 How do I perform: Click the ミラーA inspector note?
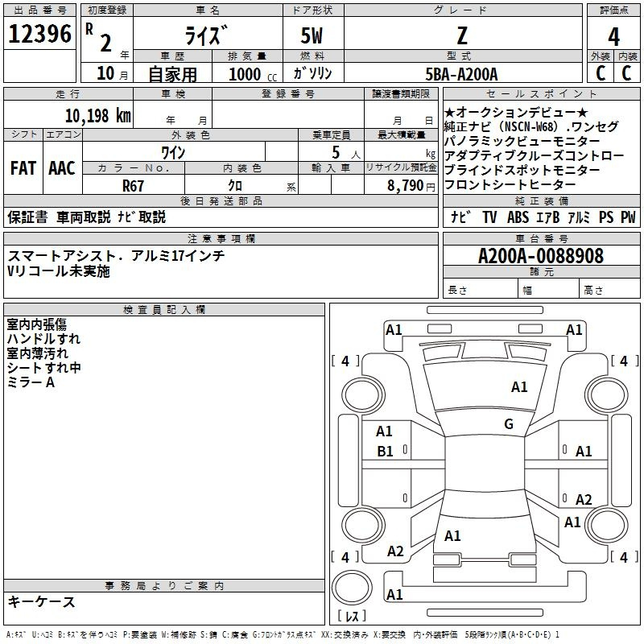tap(31, 382)
